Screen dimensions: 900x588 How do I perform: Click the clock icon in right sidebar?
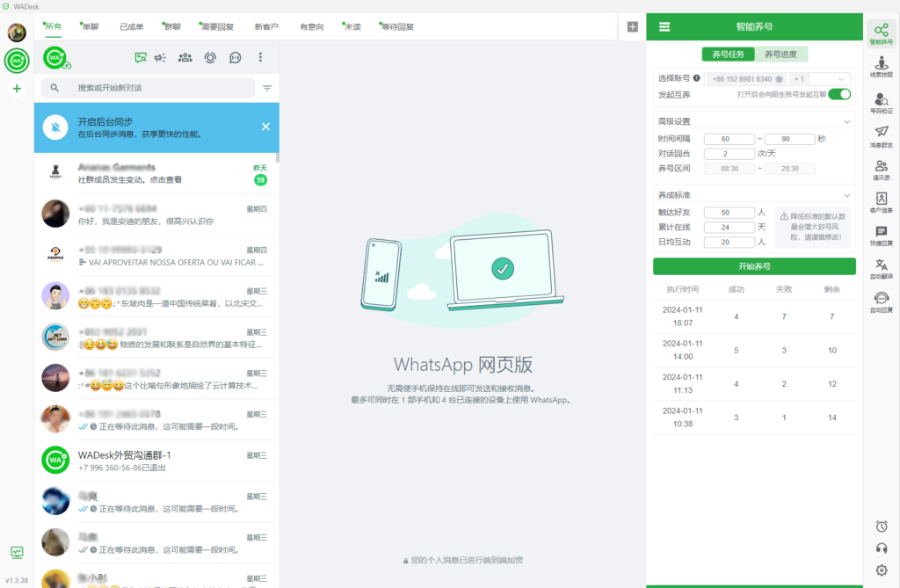(882, 526)
